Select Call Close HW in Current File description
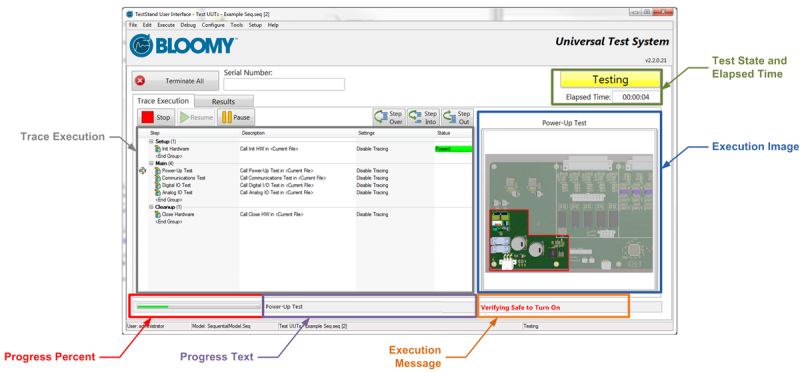Viewport: 800px width, 373px height. (271, 215)
